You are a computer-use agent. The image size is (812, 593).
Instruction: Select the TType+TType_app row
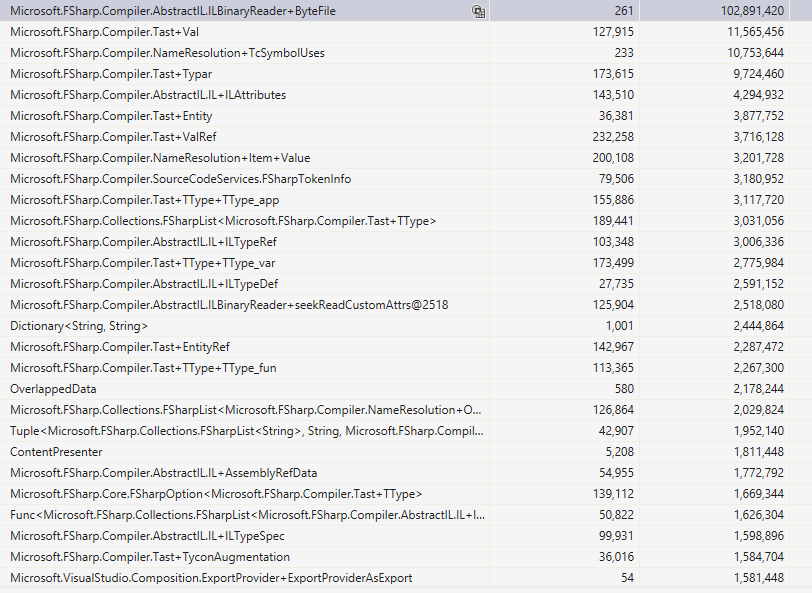[x=406, y=200]
